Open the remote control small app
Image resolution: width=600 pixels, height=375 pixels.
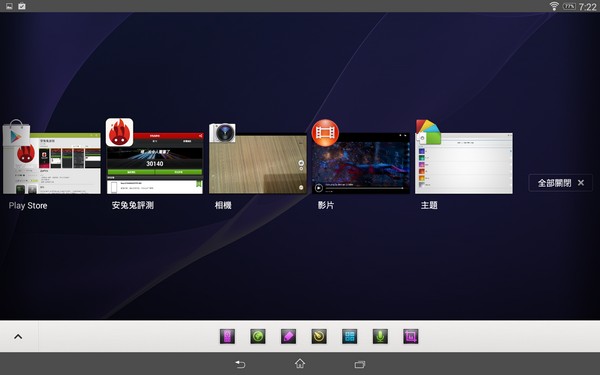(227, 337)
